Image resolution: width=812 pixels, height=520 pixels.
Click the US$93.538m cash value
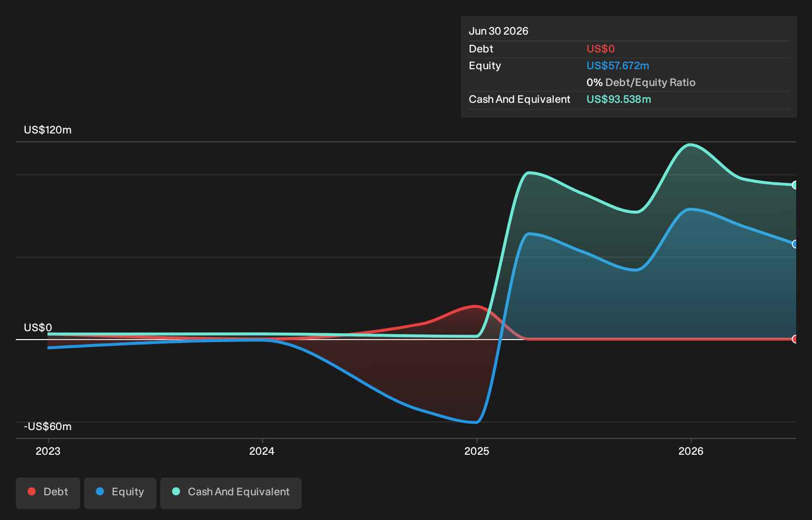tap(619, 99)
